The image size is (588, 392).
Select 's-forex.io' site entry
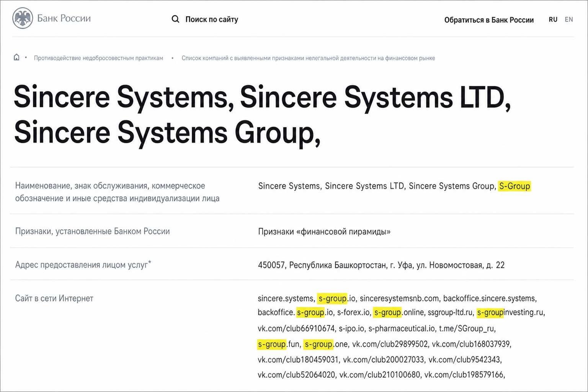(x=354, y=312)
